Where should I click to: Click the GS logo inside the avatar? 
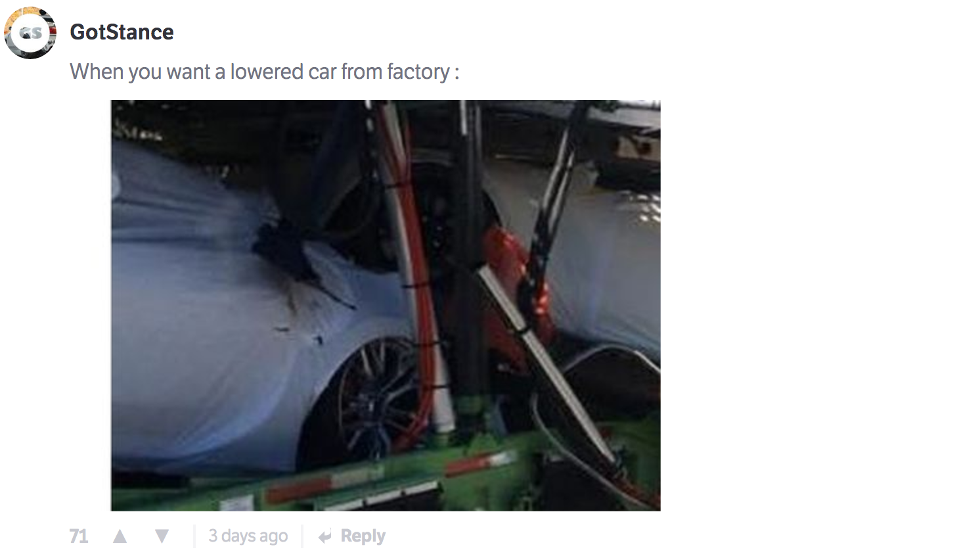30,33
